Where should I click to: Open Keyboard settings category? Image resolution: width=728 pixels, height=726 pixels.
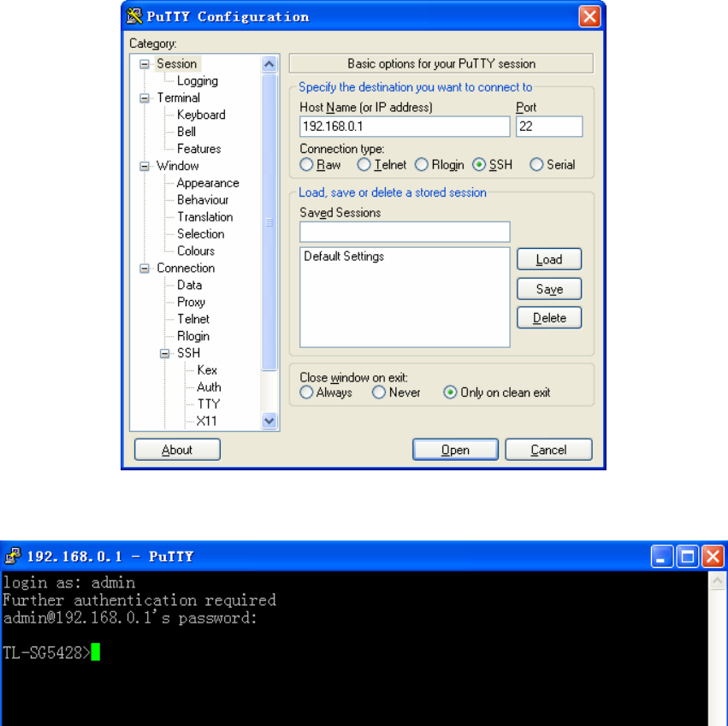(201, 115)
